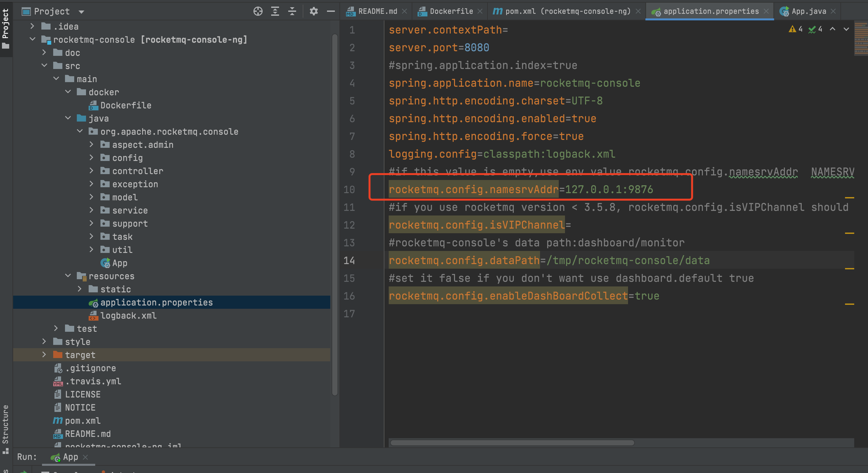This screenshot has height=473, width=868.
Task: Close the App run tab
Action: point(85,457)
